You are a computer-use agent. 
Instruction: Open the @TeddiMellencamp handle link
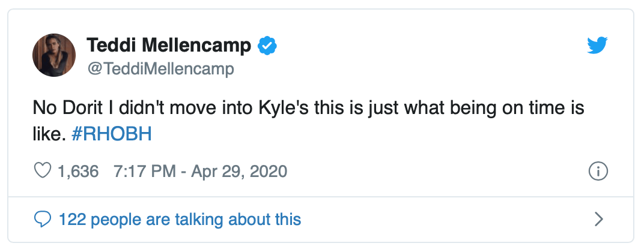coord(160,69)
